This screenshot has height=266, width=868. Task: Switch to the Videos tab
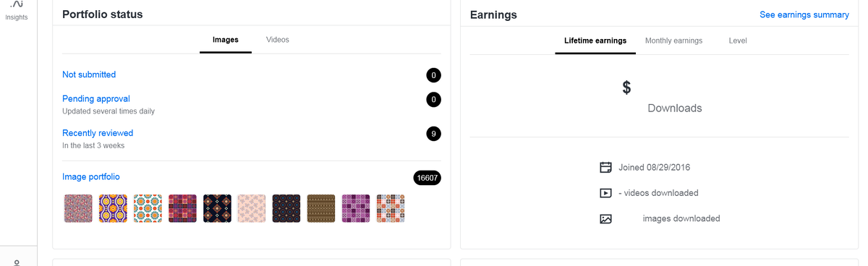[278, 40]
